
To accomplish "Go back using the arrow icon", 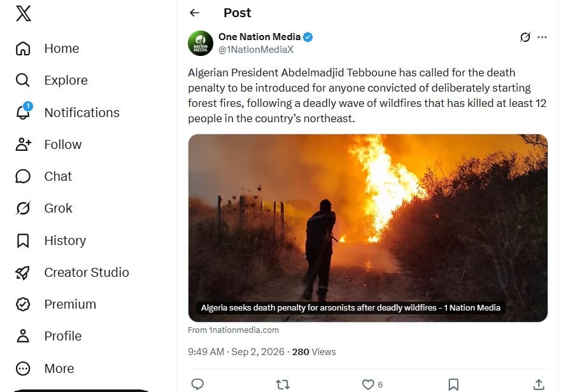I will (194, 13).
